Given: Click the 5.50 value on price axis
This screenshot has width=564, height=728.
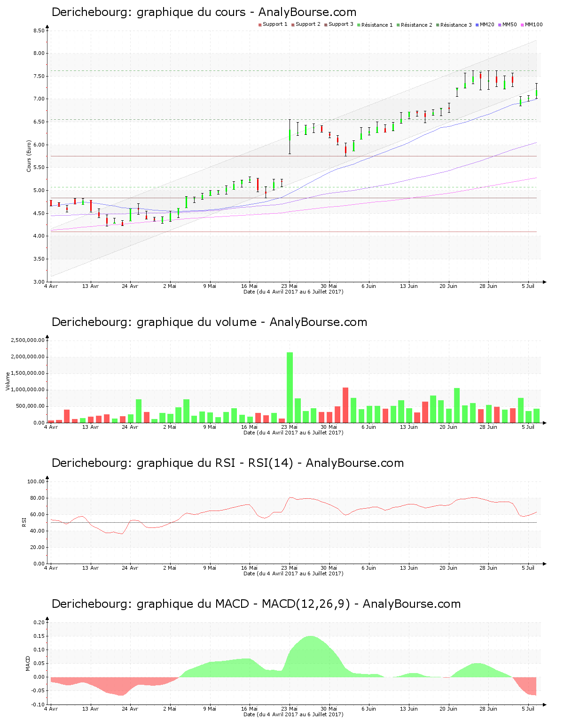Looking at the screenshot, I should point(39,168).
